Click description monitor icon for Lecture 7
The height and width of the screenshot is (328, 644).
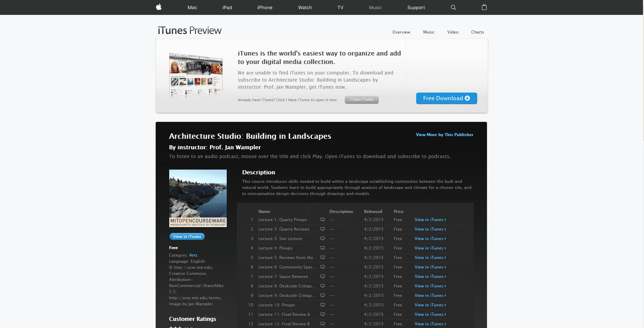[x=323, y=277]
